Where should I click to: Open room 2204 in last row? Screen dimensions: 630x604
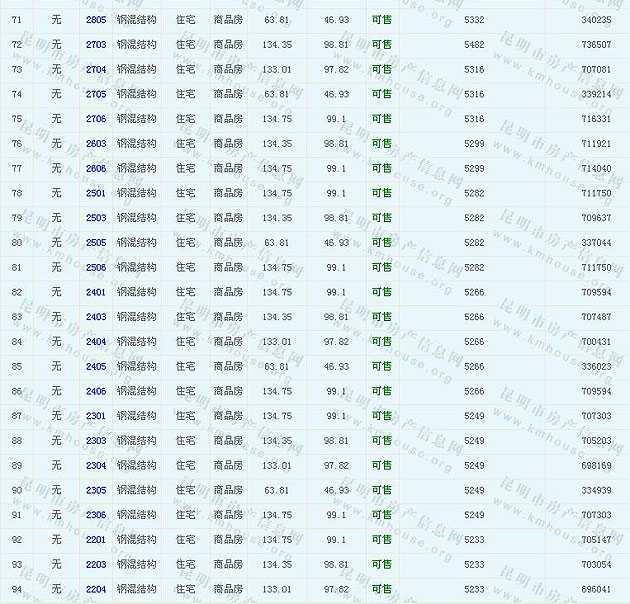[96, 590]
